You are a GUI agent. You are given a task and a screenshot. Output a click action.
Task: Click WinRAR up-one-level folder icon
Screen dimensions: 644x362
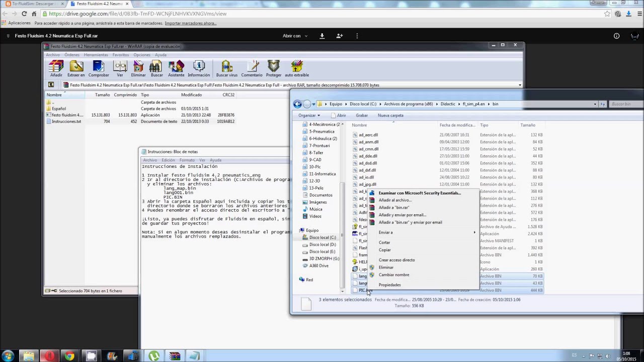[x=51, y=85]
